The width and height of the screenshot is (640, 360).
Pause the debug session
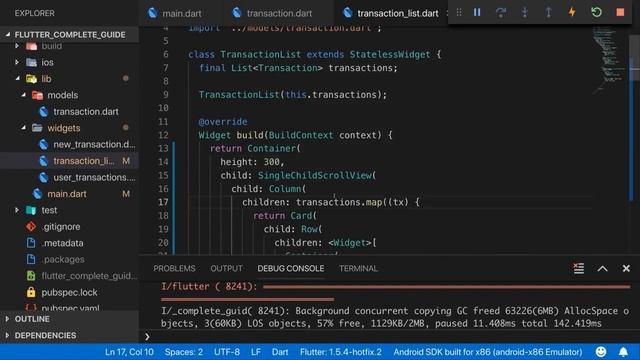pos(477,13)
